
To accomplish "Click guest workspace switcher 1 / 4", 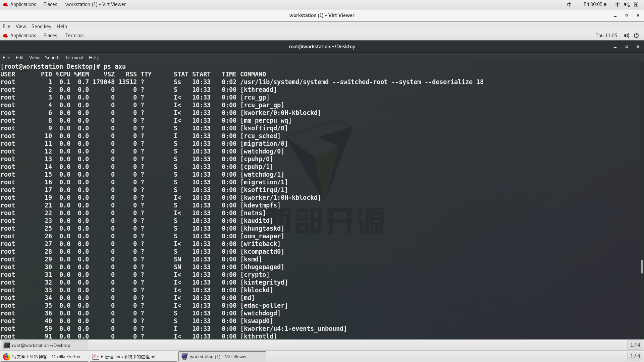I will (x=635, y=345).
